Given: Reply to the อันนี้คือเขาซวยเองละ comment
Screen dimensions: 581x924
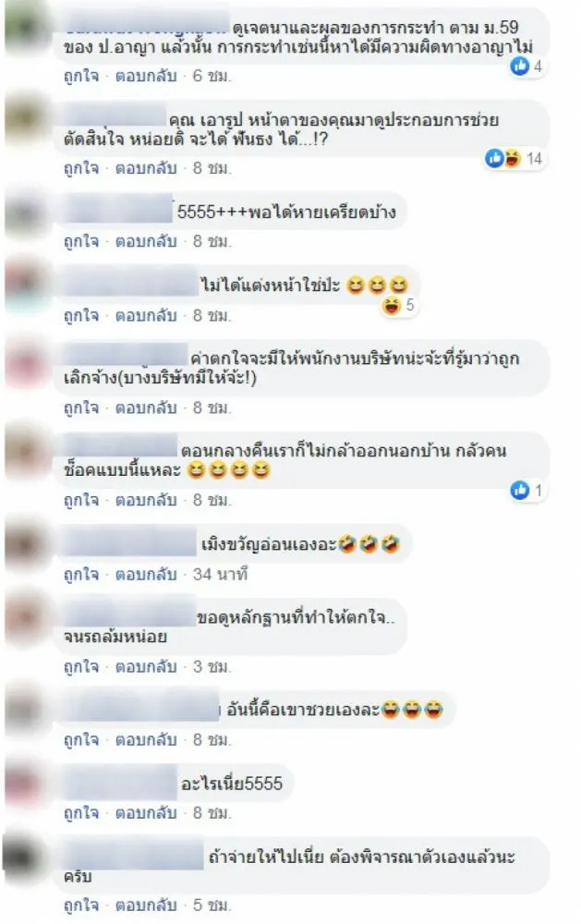Looking at the screenshot, I should [x=146, y=739].
